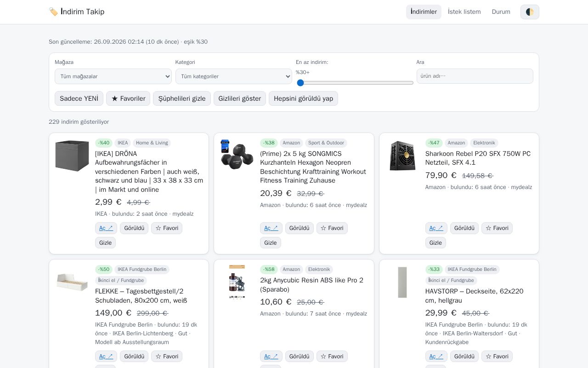Mark Sharkoon Rebel P20 as Görüldü
This screenshot has width=588, height=368.
point(464,228)
